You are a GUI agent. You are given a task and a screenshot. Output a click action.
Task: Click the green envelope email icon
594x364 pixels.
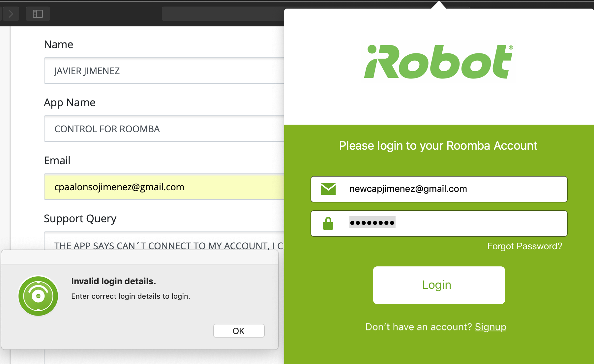point(328,189)
